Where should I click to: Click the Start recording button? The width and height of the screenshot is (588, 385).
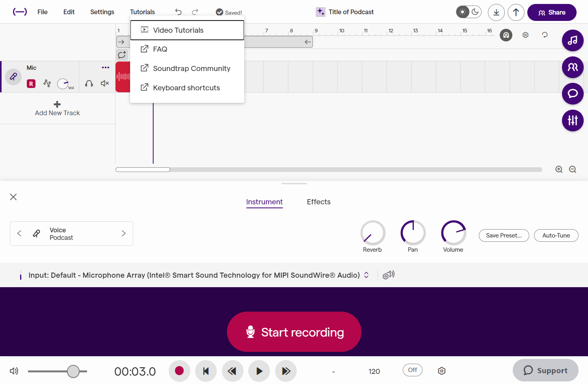coord(294,332)
